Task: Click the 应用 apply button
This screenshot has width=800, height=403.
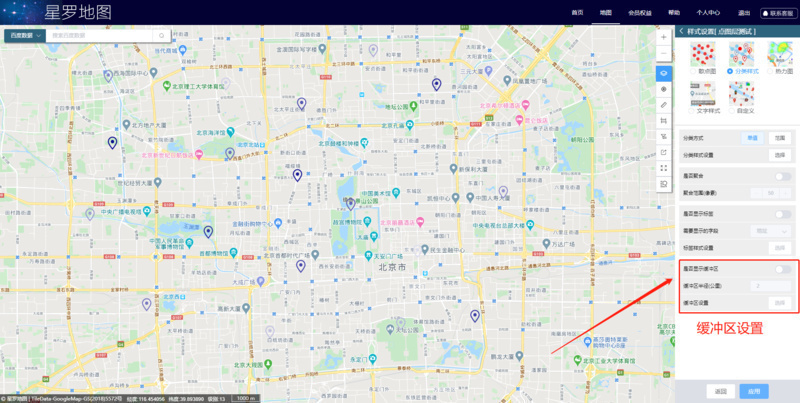Action: point(754,392)
